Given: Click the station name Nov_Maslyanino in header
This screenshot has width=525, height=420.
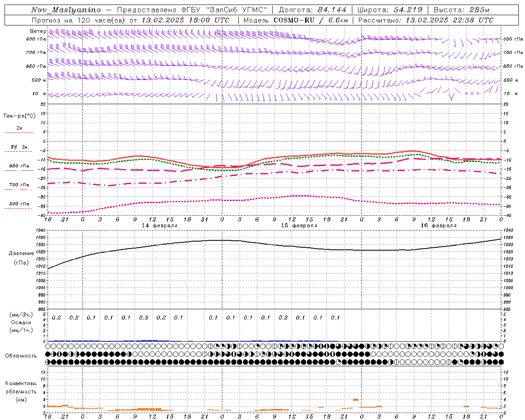Looking at the screenshot, I should pyautogui.click(x=66, y=10).
